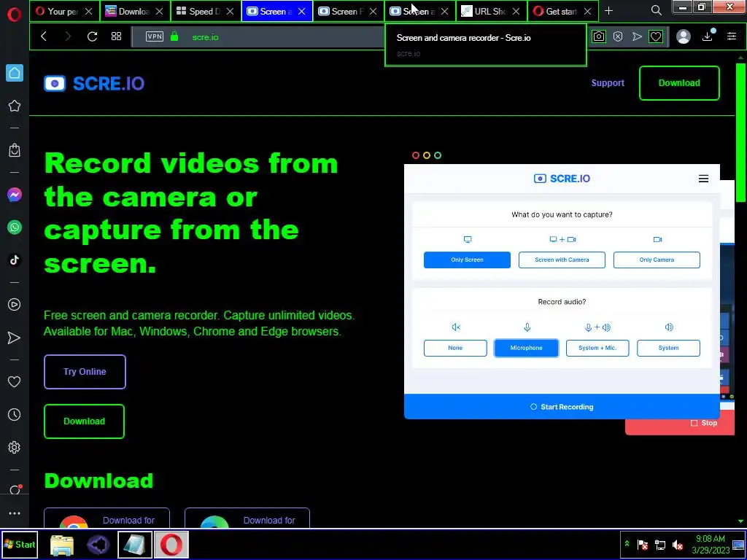Close the URL Shortener tab
Screen dimensions: 747x560
516,11
